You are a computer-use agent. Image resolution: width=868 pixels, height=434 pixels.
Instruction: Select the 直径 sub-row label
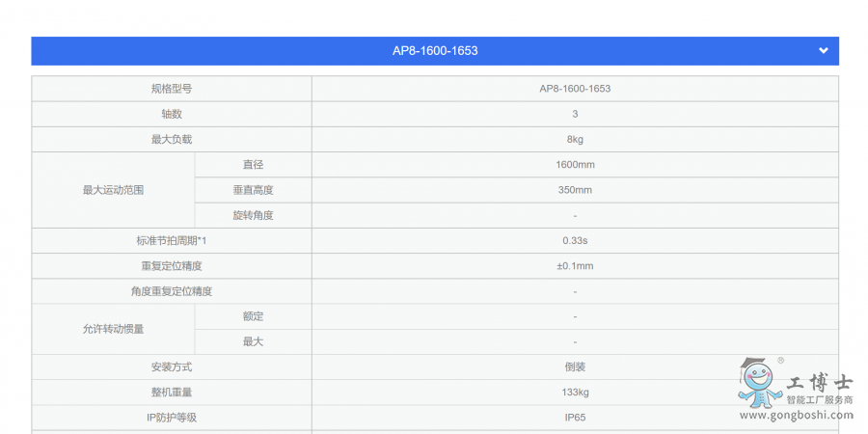pos(253,165)
